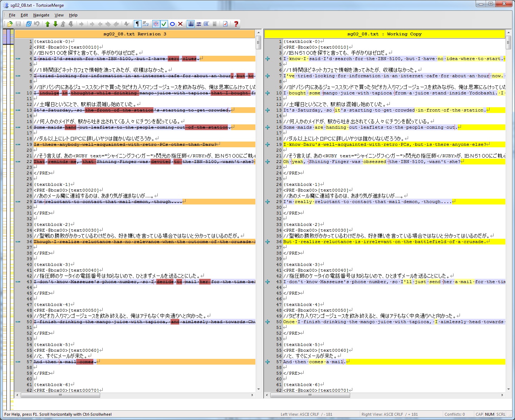Open the File menu
The image size is (515, 420).
tap(12, 15)
